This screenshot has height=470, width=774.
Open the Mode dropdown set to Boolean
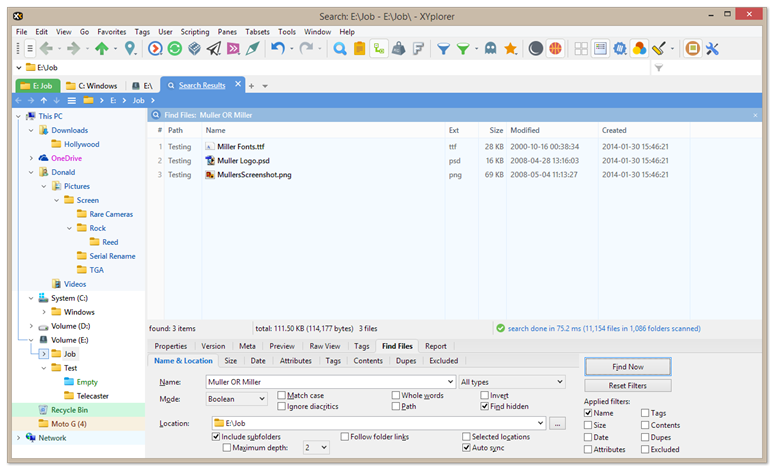235,399
